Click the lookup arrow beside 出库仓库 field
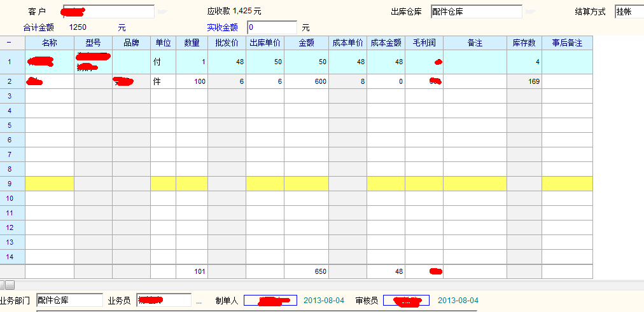644x312 pixels. pyautogui.click(x=530, y=11)
